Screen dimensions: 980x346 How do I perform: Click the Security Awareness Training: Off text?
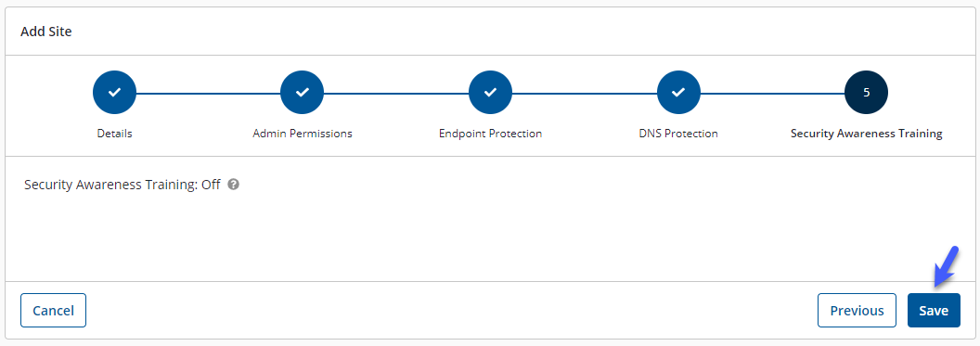pyautogui.click(x=122, y=185)
